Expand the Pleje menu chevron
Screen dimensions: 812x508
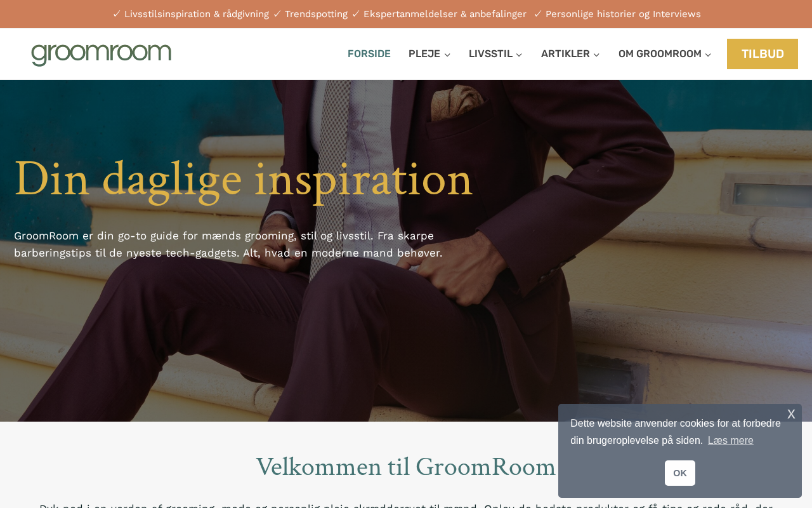[447, 55]
